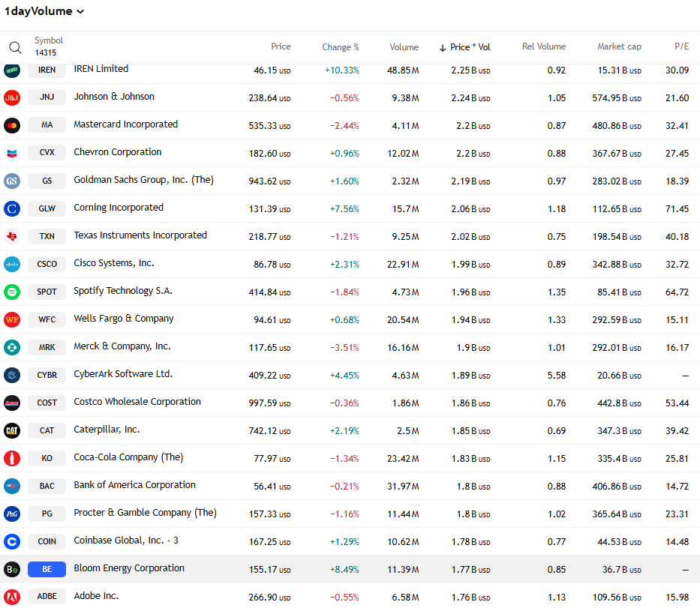700x608 pixels.
Task: Sort by the Change % column header
Action: [341, 46]
